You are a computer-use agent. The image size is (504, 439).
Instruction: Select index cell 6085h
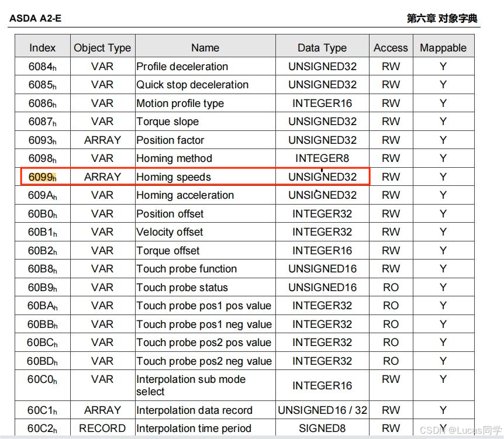43,85
